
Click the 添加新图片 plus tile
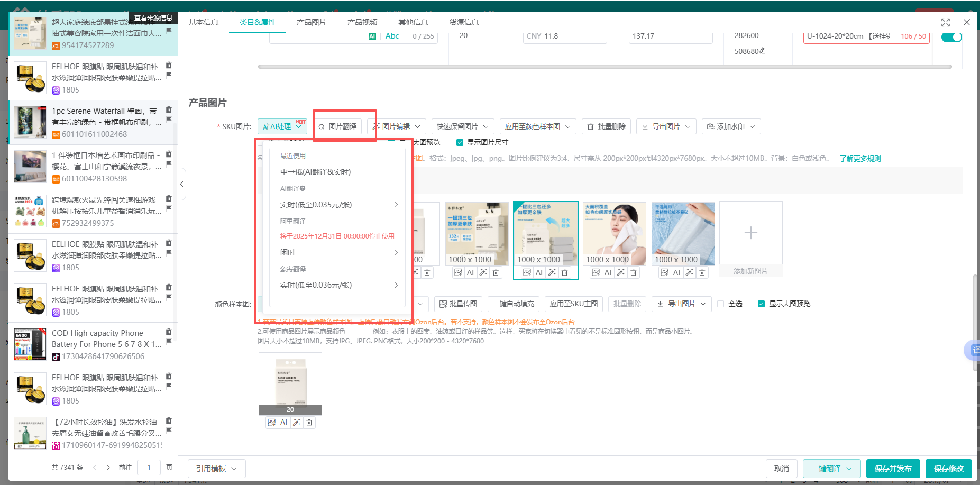tap(751, 233)
